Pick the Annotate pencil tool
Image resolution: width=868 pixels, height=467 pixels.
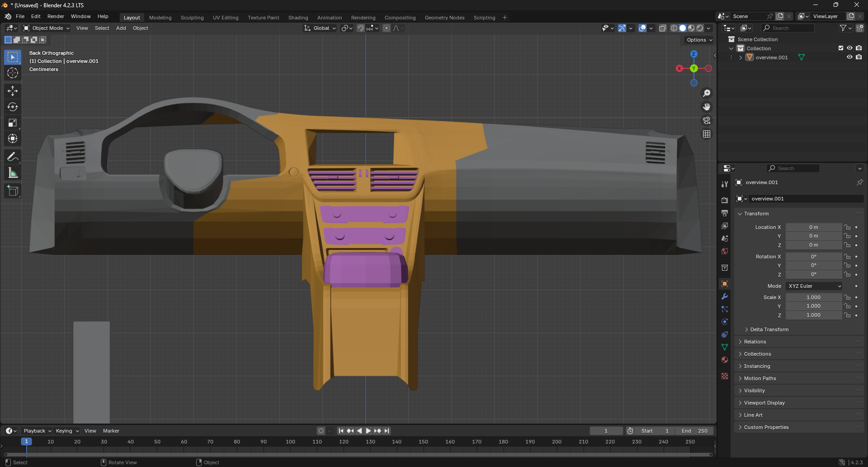click(x=13, y=157)
